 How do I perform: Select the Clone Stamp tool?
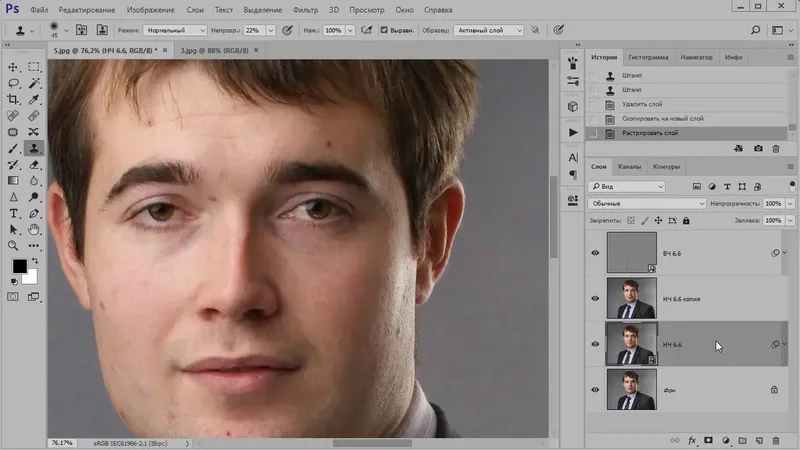34,148
